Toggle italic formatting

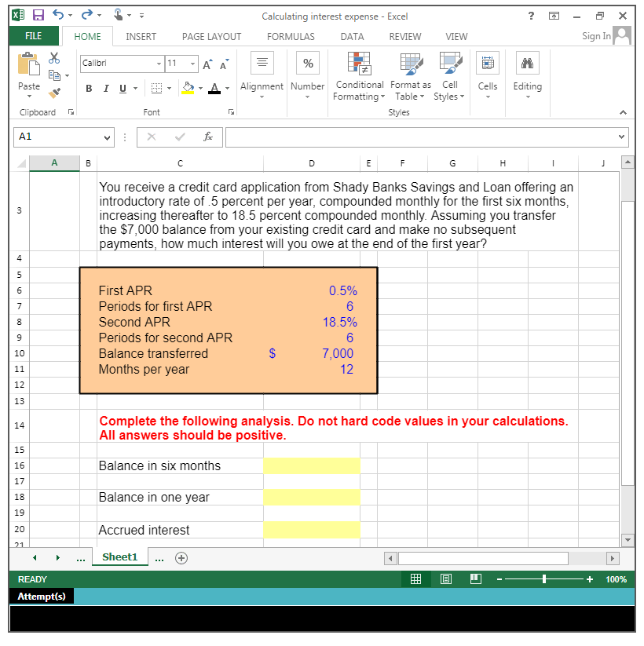pyautogui.click(x=105, y=88)
